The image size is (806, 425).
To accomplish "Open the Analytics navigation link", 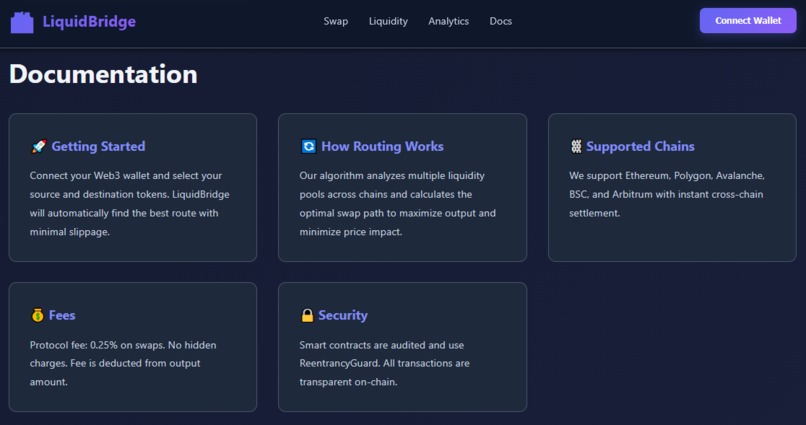I will (448, 21).
